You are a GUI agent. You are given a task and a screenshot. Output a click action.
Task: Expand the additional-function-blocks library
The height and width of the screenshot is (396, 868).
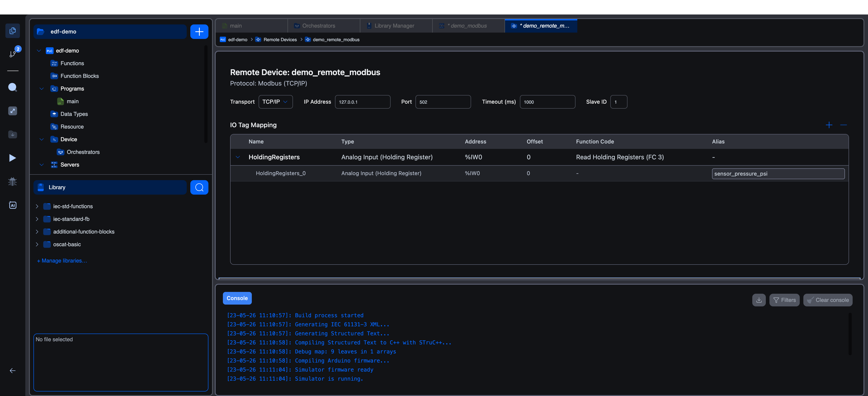(x=37, y=232)
